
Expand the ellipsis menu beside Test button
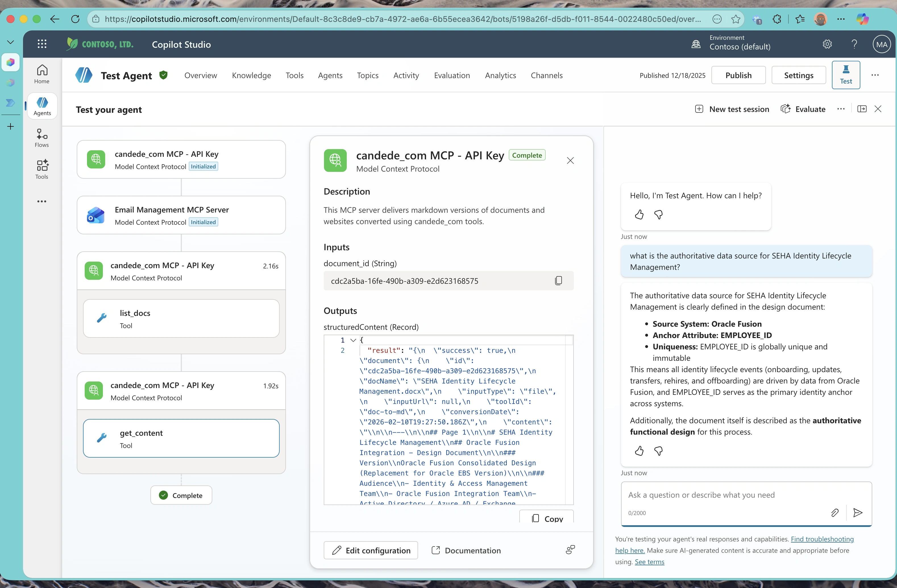875,75
